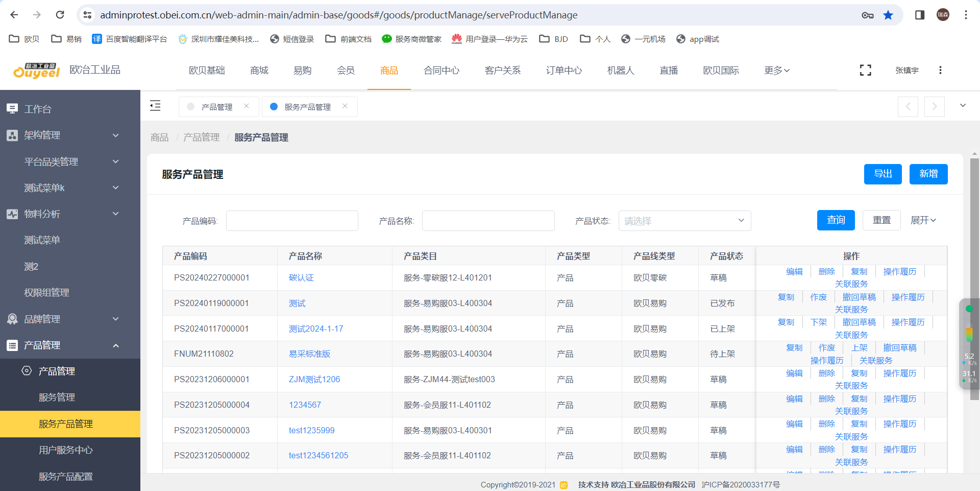This screenshot has width=980, height=491.
Task: Collapse the 产品管理 top-level sidebar menu
Action: (x=70, y=345)
